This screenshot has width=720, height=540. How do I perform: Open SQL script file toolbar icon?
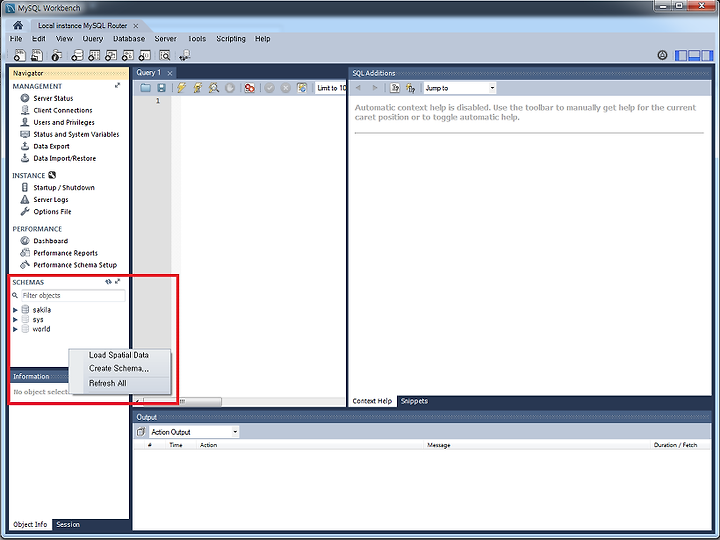(x=37, y=56)
